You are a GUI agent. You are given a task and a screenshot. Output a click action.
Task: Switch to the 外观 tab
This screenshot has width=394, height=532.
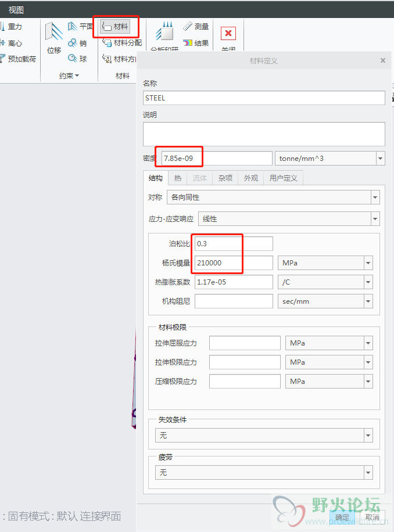(x=251, y=178)
